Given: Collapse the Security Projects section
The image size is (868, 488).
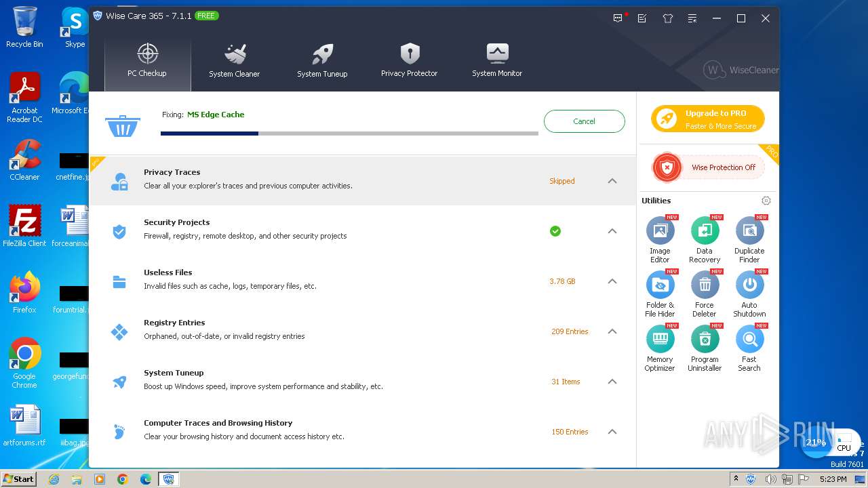Looking at the screenshot, I should tap(612, 231).
